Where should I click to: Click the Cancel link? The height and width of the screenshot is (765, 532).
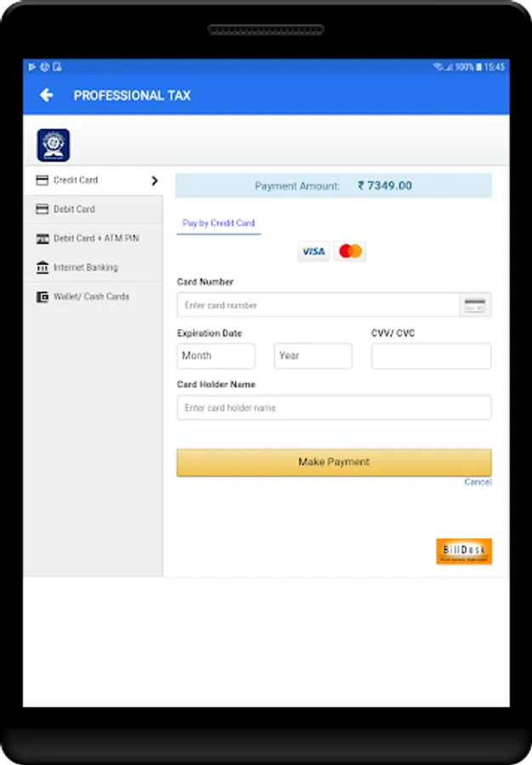click(x=478, y=482)
